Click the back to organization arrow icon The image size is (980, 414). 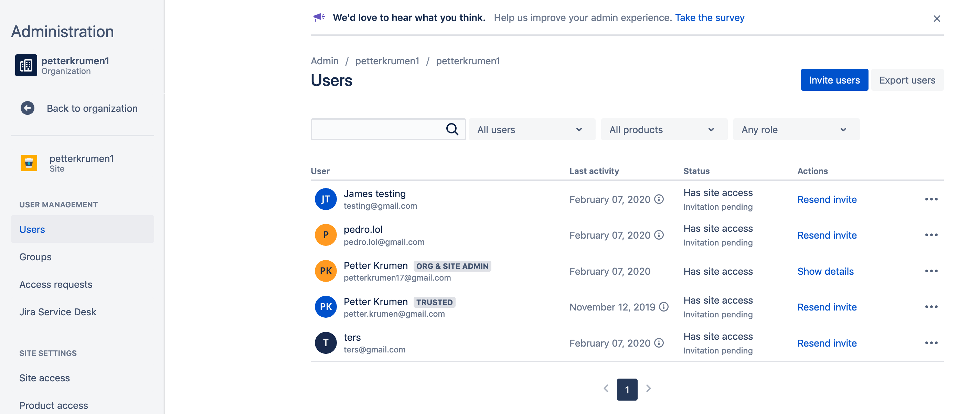[x=27, y=108]
